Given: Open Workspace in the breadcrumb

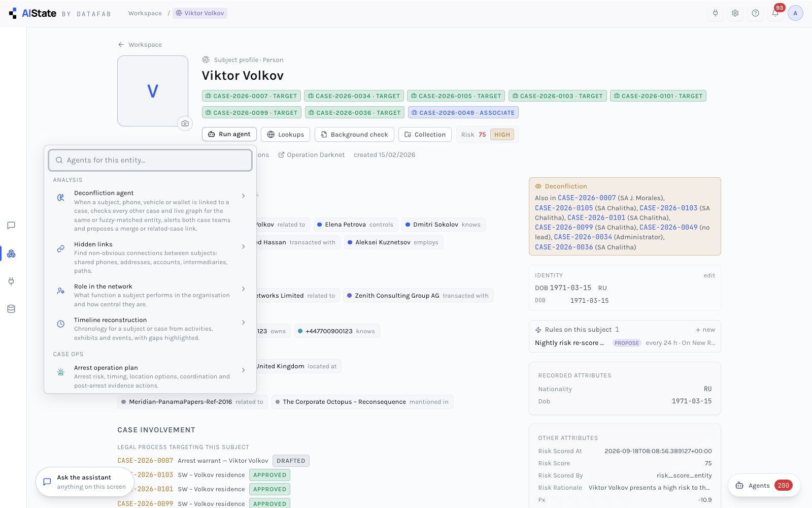Looking at the screenshot, I should pyautogui.click(x=145, y=13).
